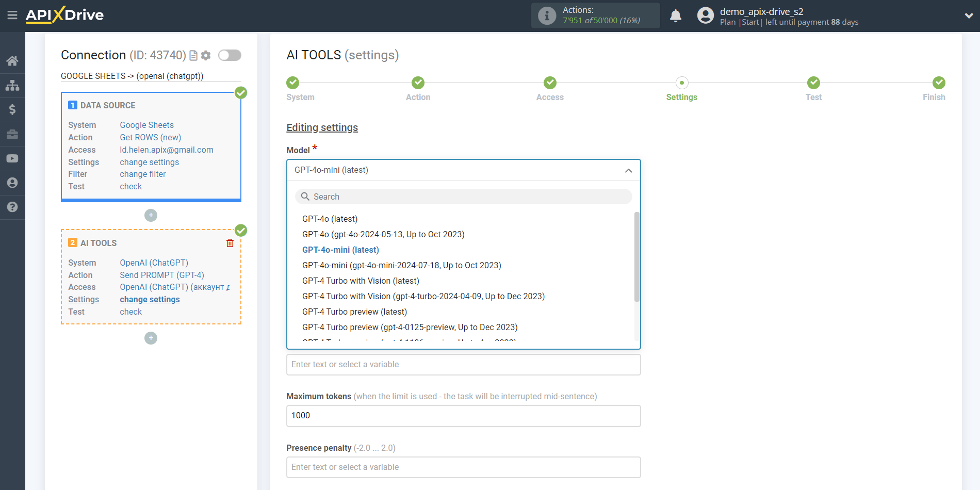Screen dimensions: 980x490
Task: Open the billing dollar sidebar icon
Action: click(12, 109)
